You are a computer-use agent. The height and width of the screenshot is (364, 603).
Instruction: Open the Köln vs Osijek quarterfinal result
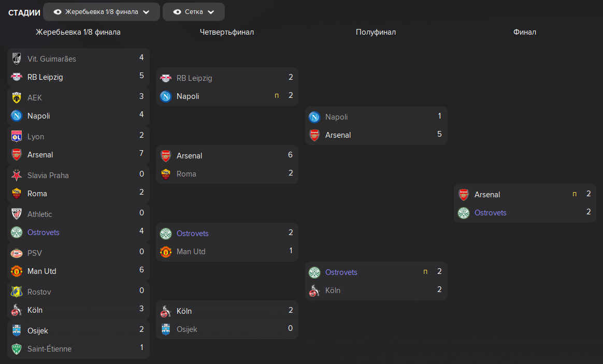[x=227, y=320]
